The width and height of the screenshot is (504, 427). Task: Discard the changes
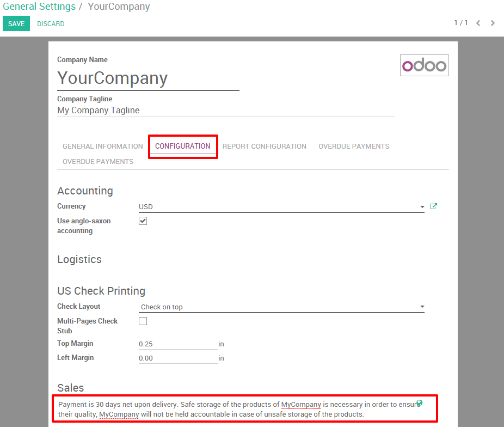coord(51,24)
